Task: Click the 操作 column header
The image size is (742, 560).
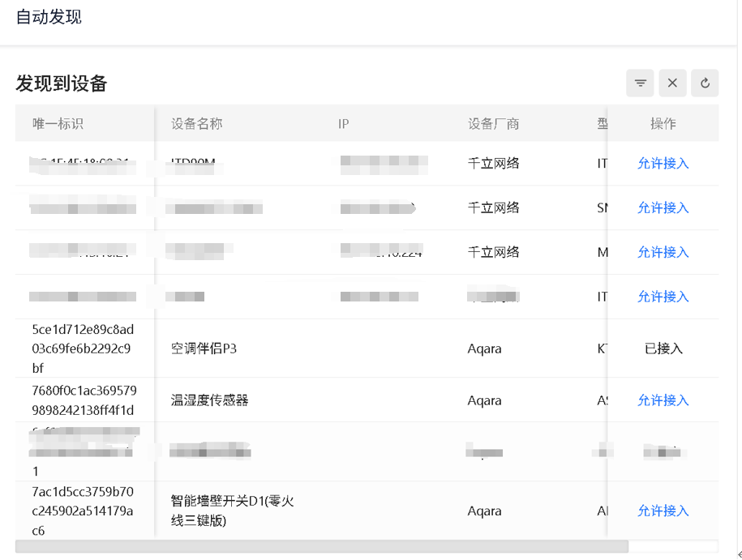Action: pos(663,124)
